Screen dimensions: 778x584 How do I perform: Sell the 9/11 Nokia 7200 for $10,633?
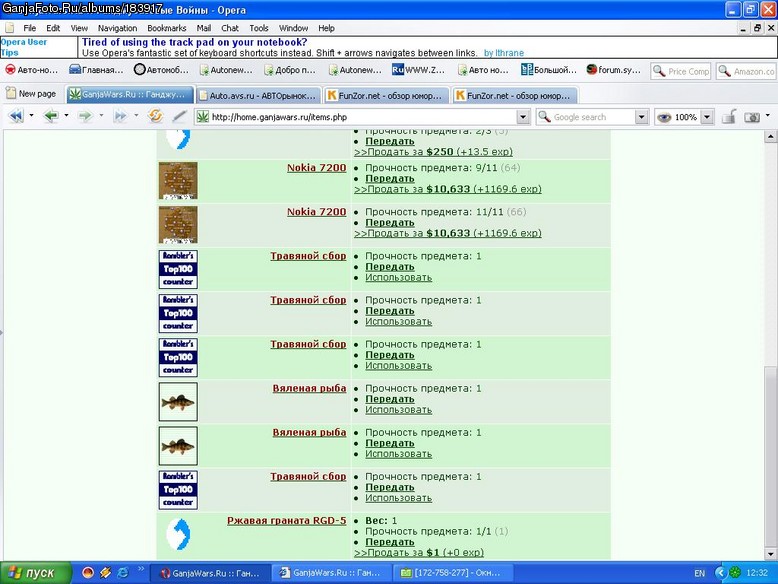tap(448, 189)
